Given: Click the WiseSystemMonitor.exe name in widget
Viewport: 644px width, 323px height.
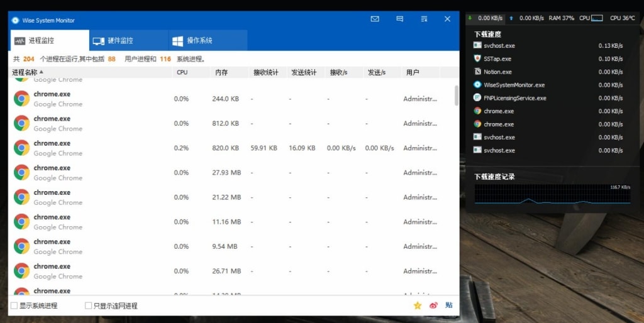Looking at the screenshot, I should [514, 85].
